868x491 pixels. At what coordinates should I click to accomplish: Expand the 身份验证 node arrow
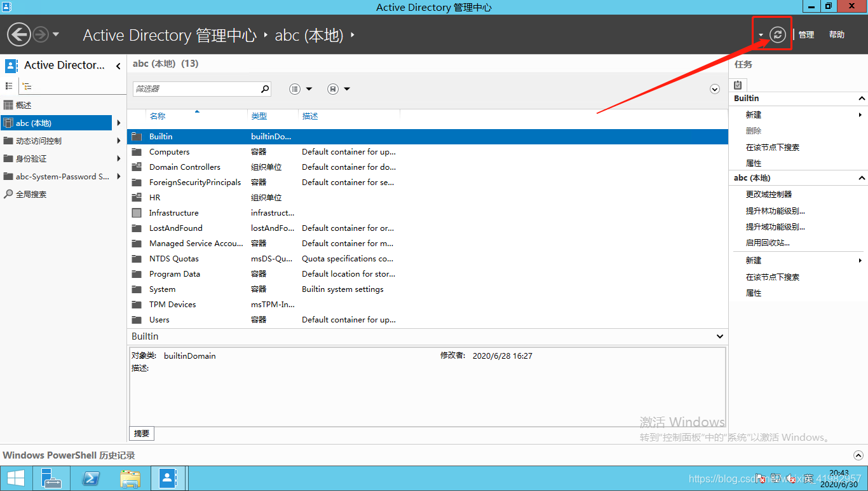(x=119, y=158)
